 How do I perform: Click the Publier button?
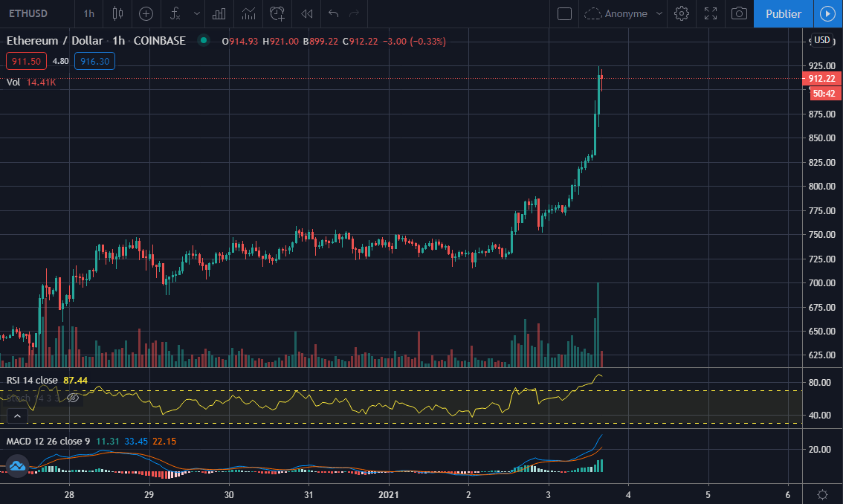[784, 13]
